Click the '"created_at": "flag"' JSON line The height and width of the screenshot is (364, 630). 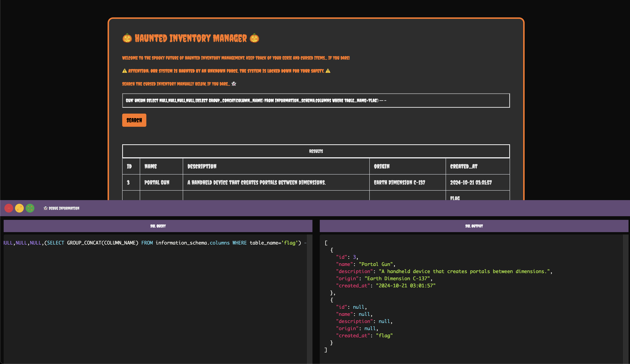coord(364,336)
